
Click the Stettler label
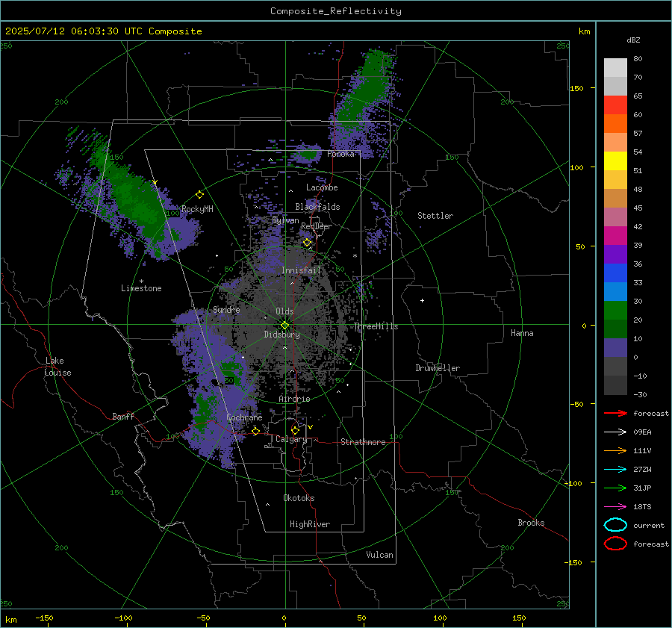(435, 216)
